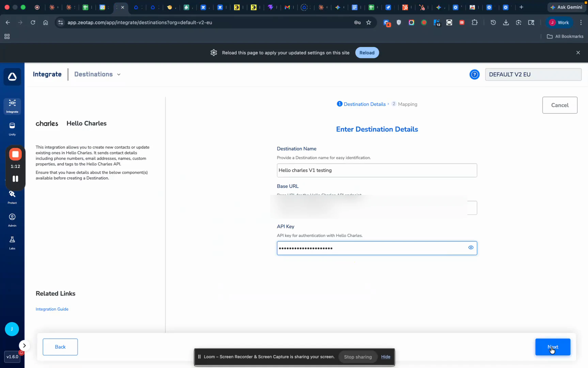
Task: Go to Mapping step
Action: pos(404,104)
